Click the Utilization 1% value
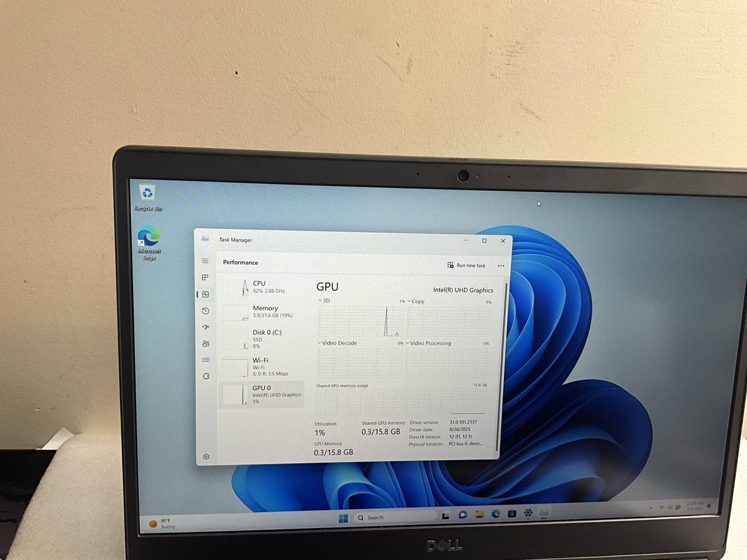The height and width of the screenshot is (560, 747). coord(320,433)
